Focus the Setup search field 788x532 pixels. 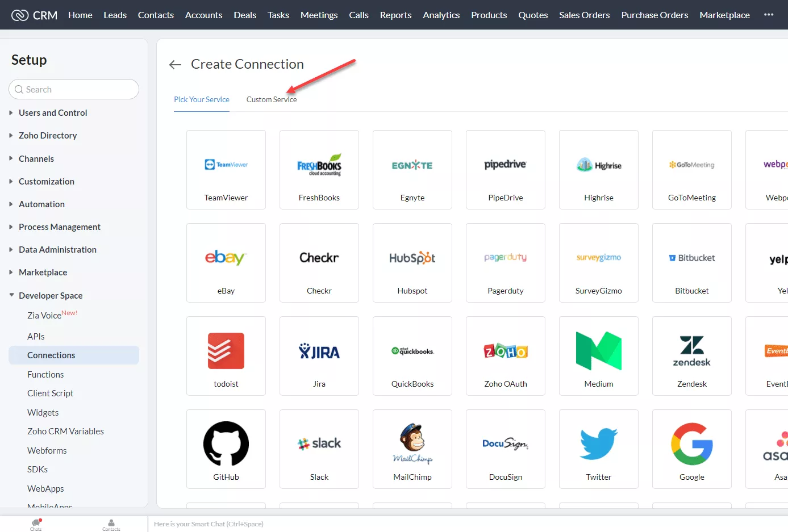coord(74,89)
